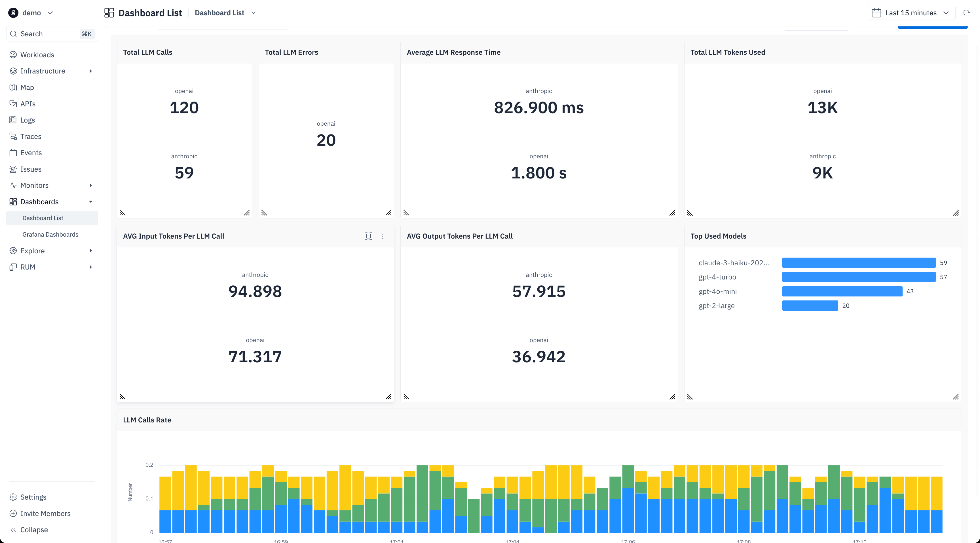Go to Map in sidebar
980x543 pixels.
(x=52, y=87)
